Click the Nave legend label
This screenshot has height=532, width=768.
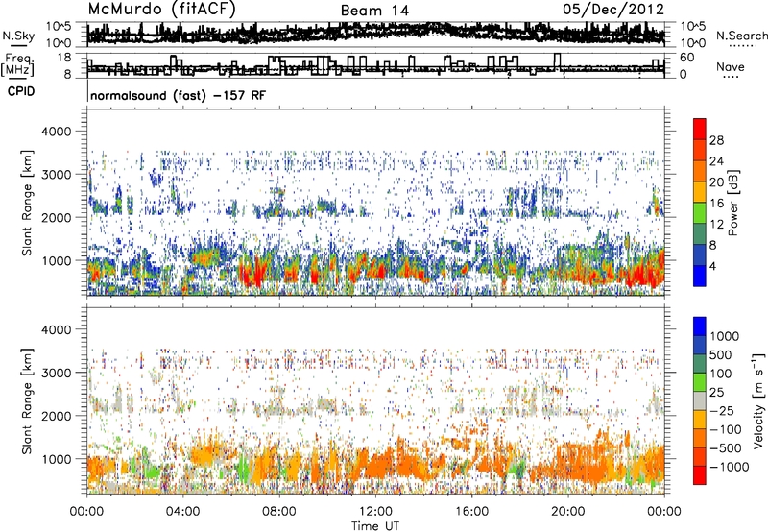click(x=731, y=67)
